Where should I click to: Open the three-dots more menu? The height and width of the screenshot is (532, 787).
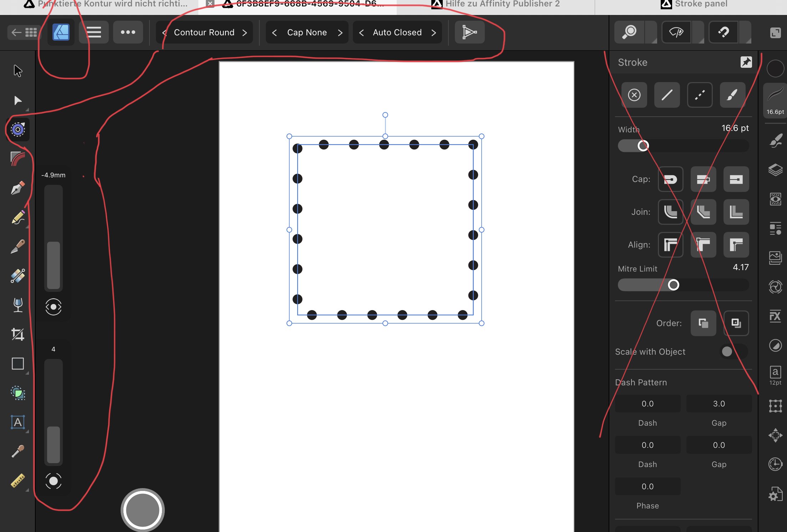128,32
